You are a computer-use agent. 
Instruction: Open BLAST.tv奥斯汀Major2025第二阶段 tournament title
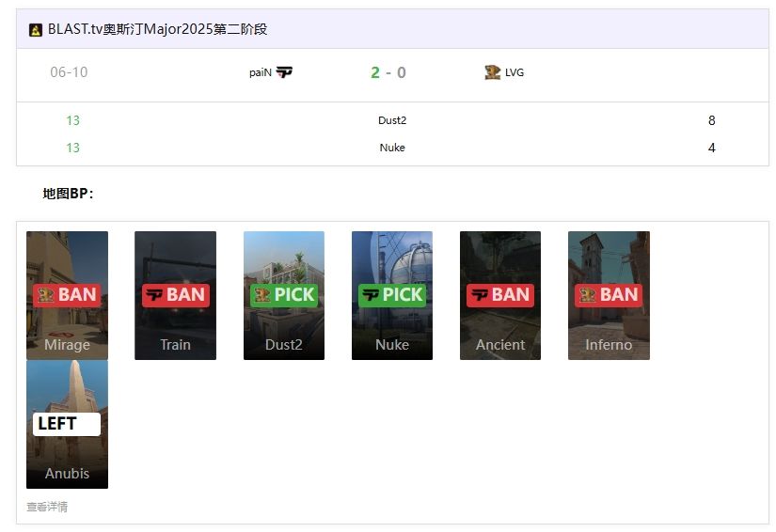point(158,29)
